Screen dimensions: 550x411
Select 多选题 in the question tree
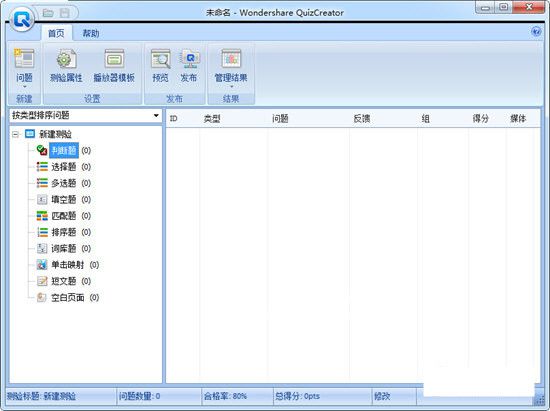64,183
